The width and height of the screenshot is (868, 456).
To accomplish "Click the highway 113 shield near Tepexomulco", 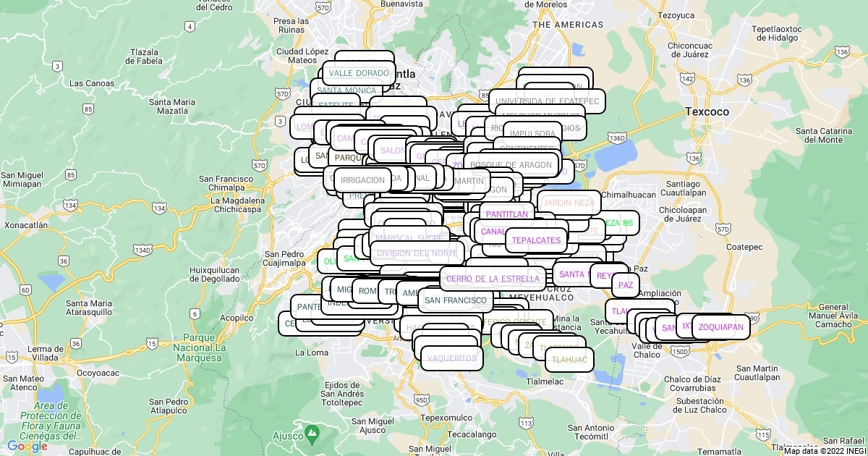I will point(526,423).
